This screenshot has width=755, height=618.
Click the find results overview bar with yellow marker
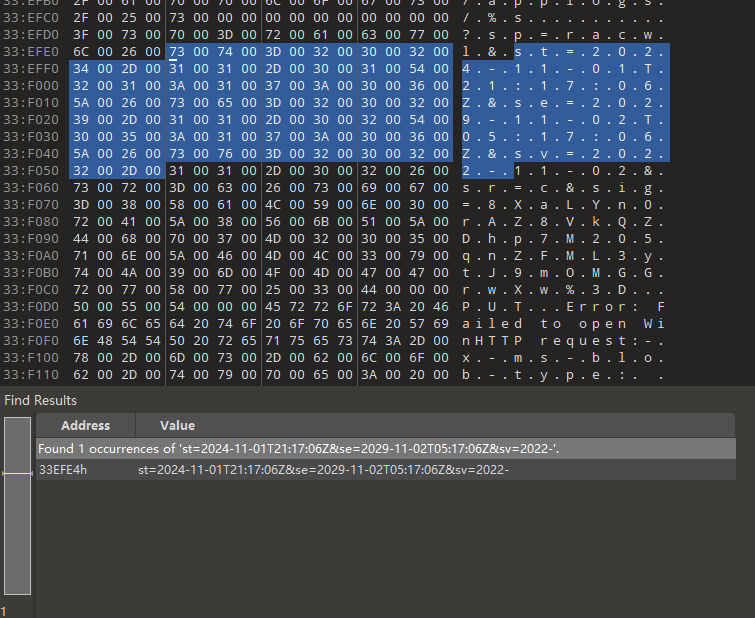click(17, 506)
